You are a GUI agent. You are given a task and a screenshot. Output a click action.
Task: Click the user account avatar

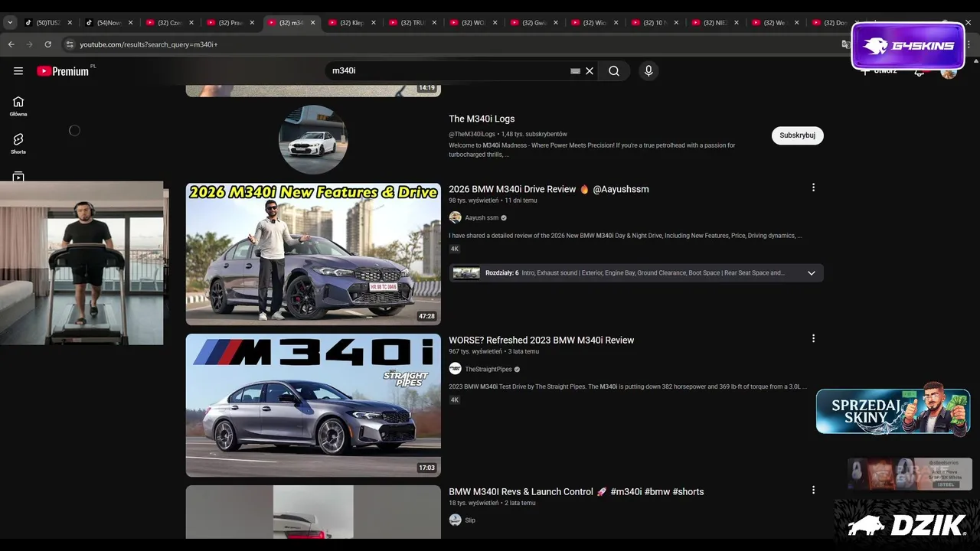click(949, 71)
